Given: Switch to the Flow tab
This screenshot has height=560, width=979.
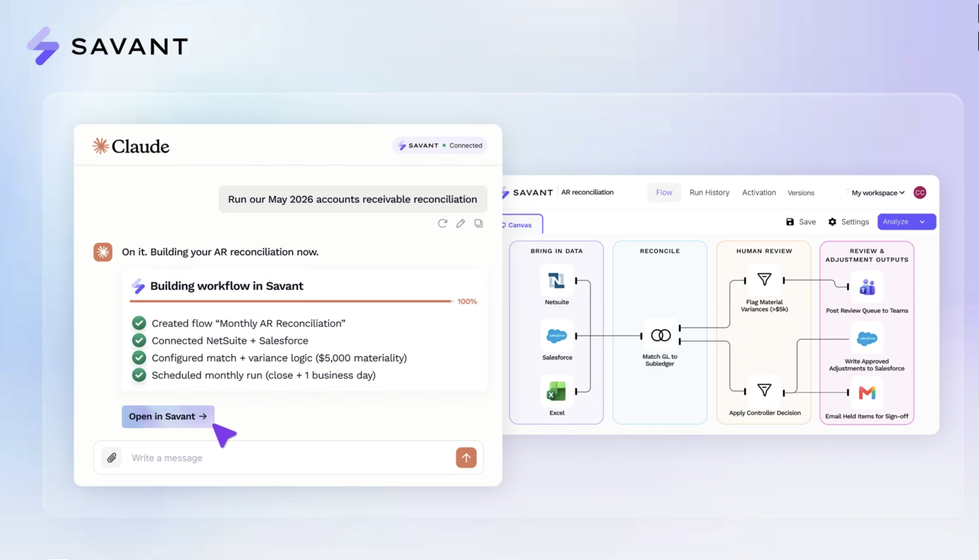Looking at the screenshot, I should pyautogui.click(x=664, y=192).
